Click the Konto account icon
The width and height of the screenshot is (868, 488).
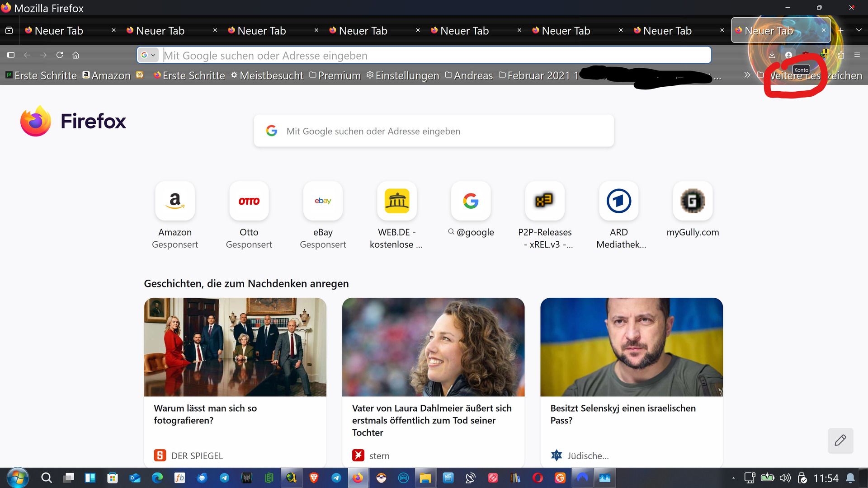pyautogui.click(x=788, y=55)
